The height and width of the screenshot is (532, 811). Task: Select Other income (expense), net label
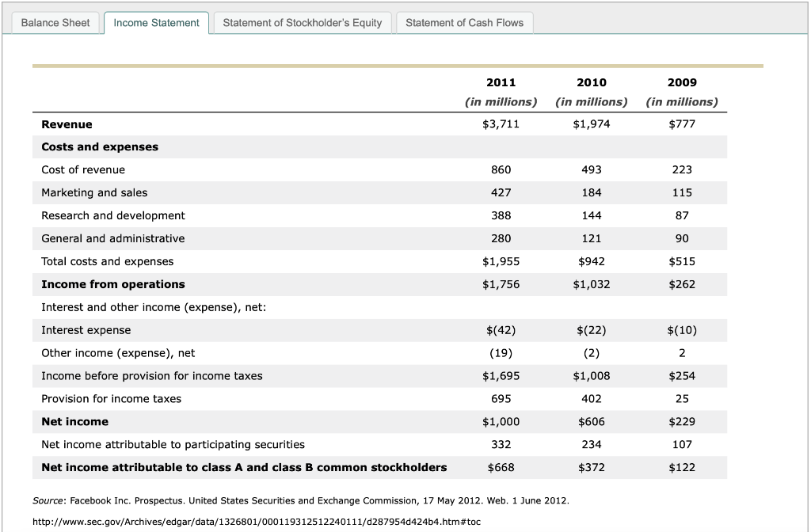click(x=118, y=353)
